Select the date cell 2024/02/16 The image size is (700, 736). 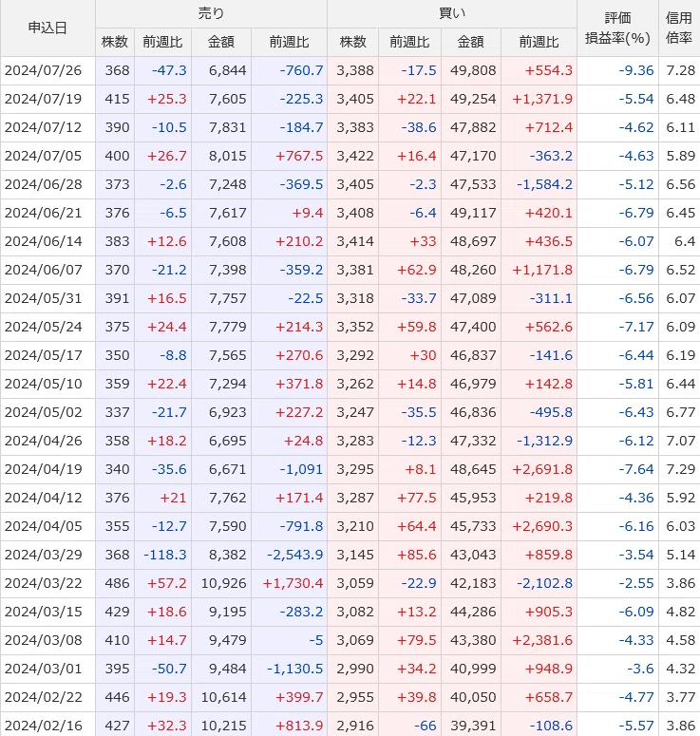[47, 725]
